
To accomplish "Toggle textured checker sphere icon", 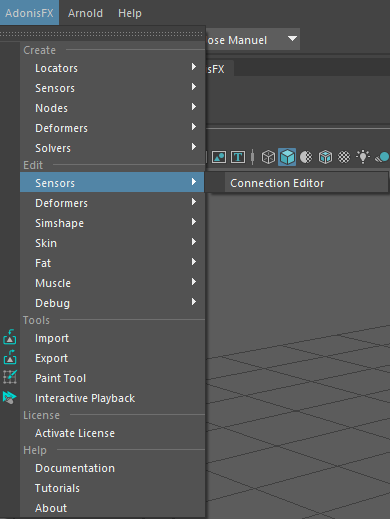I will pyautogui.click(x=344, y=157).
